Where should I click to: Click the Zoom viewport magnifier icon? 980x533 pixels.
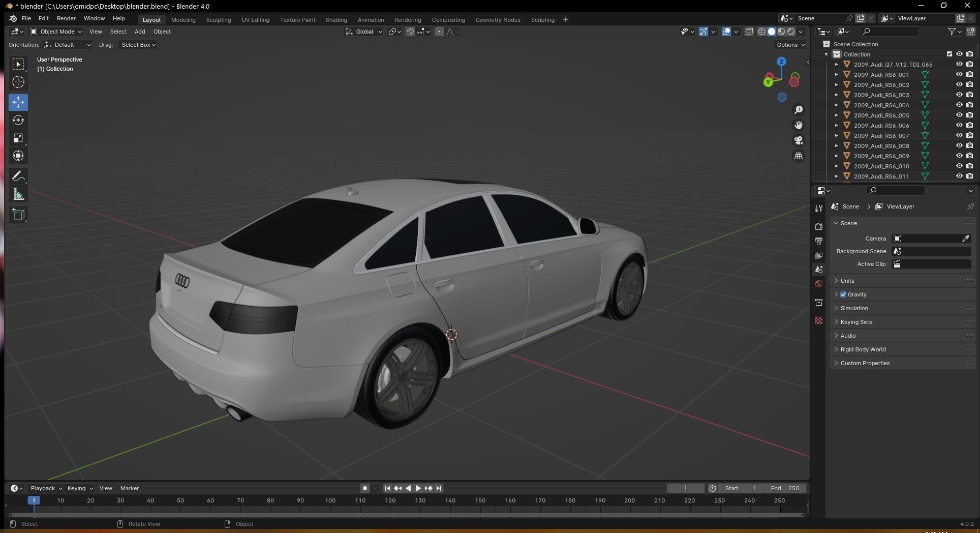(799, 110)
